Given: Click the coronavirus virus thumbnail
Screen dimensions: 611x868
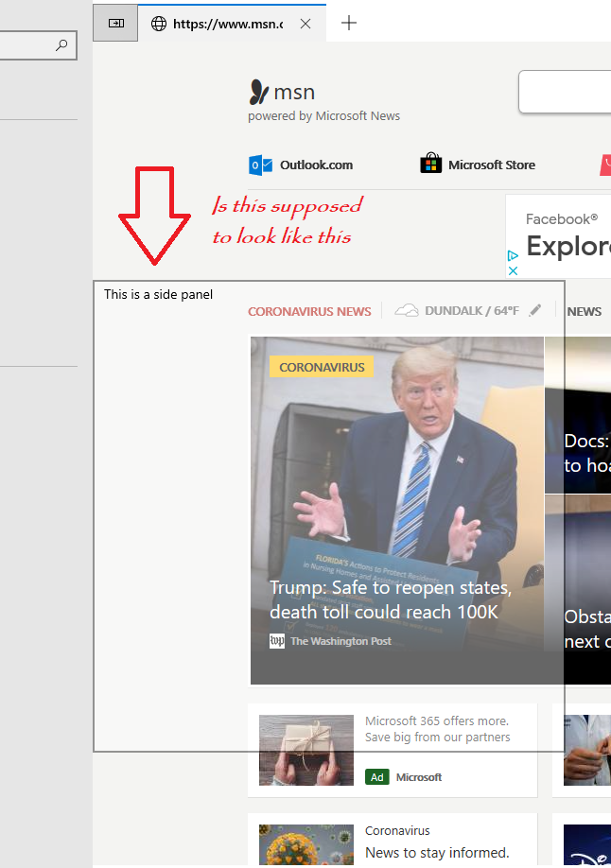Looking at the screenshot, I should point(306,844).
